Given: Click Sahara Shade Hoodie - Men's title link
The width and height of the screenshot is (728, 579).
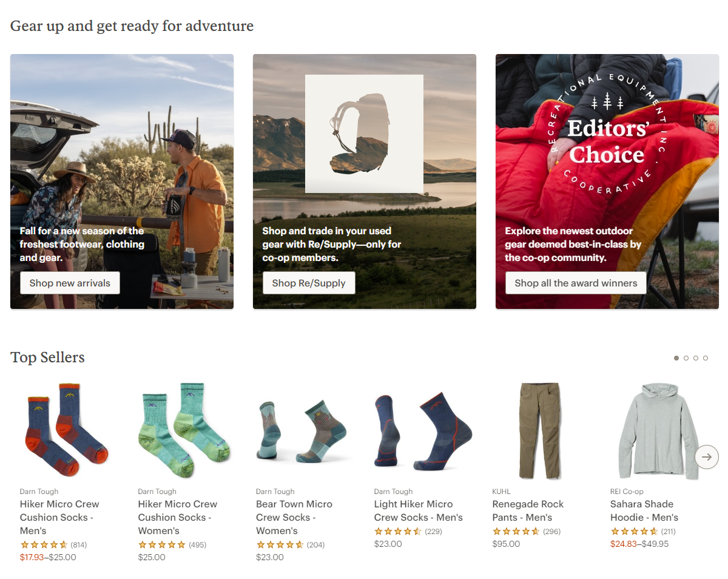Looking at the screenshot, I should [644, 510].
